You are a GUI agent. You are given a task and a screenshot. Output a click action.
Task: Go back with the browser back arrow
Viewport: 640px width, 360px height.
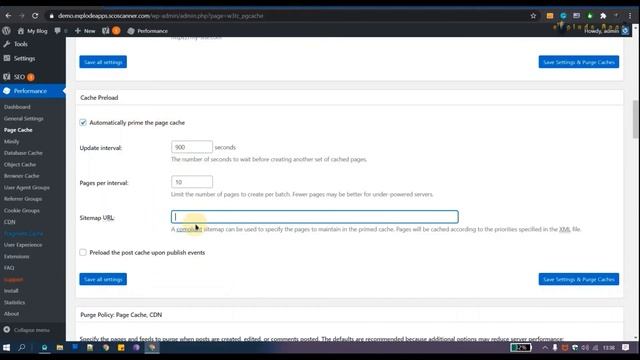point(9,16)
